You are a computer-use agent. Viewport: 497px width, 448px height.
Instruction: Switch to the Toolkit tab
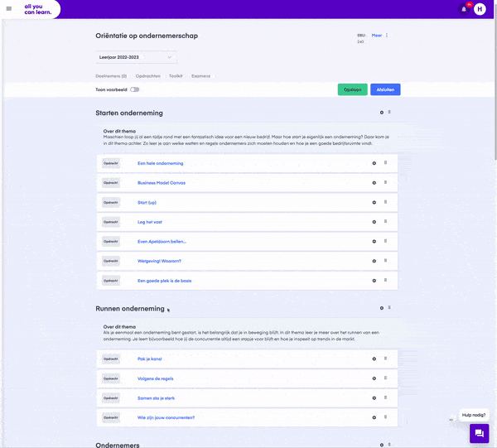[x=176, y=76]
